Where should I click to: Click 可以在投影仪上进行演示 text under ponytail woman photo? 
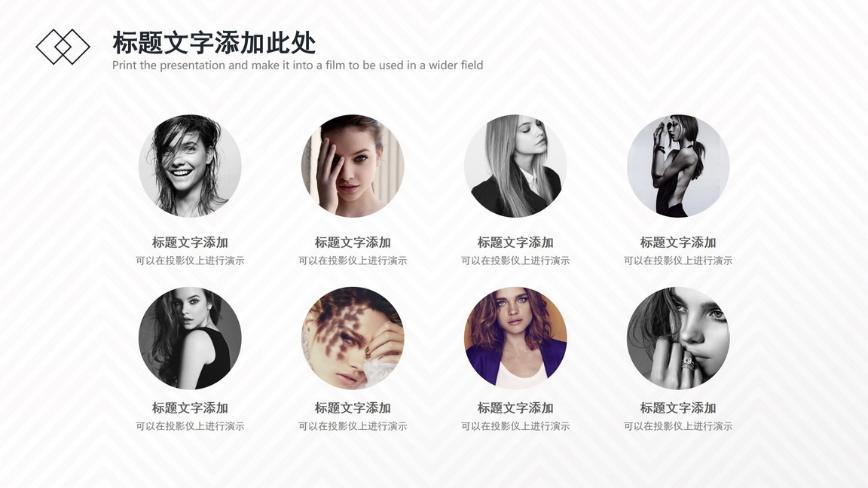coord(678,261)
